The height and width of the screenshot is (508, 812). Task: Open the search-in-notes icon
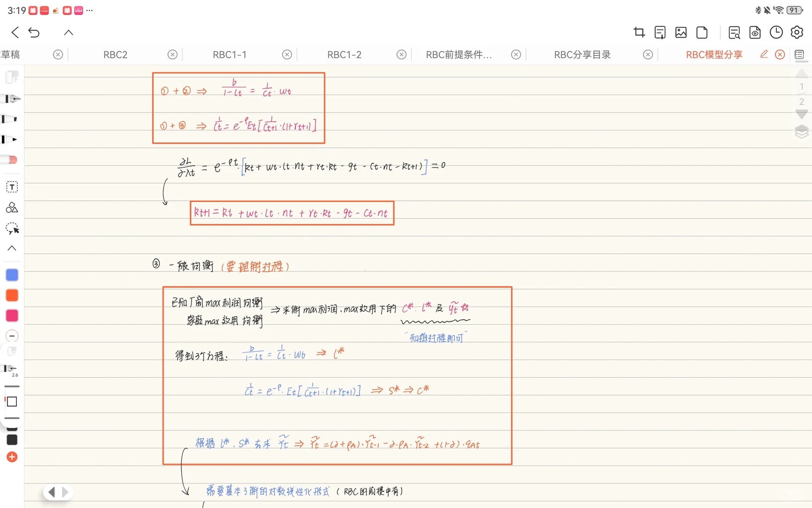[x=734, y=32]
